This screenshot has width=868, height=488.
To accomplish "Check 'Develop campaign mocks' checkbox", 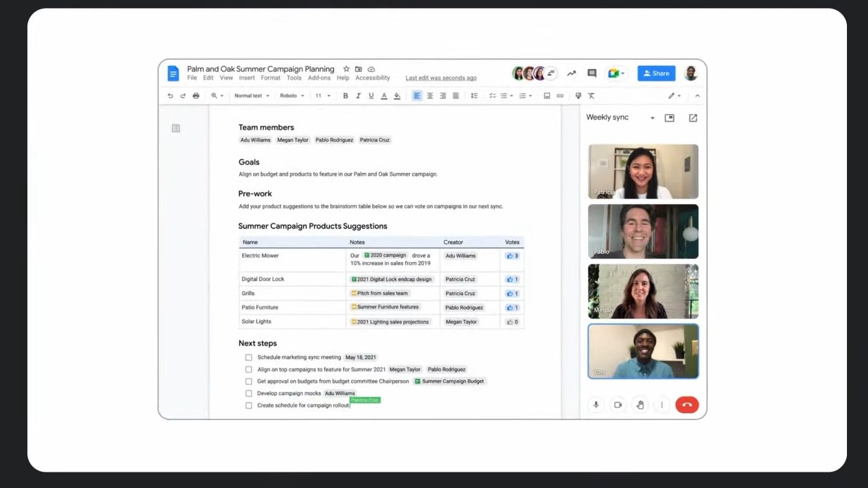I will pos(248,394).
